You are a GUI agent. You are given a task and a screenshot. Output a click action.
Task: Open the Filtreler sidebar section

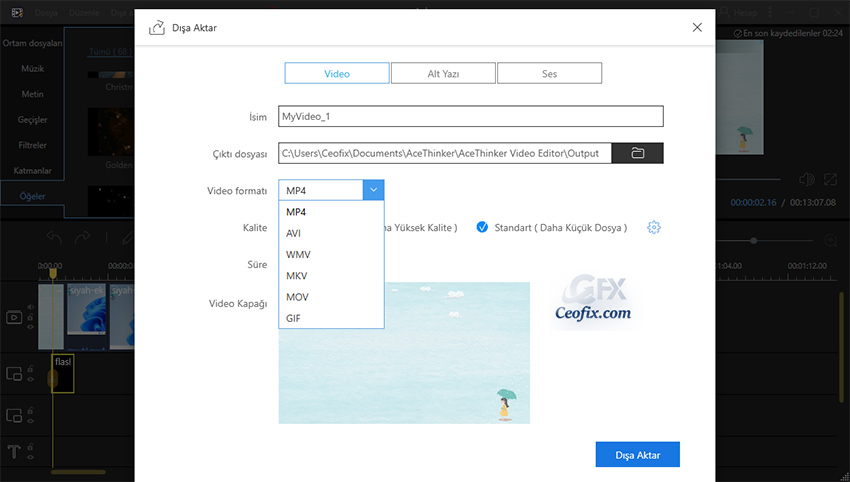33,145
